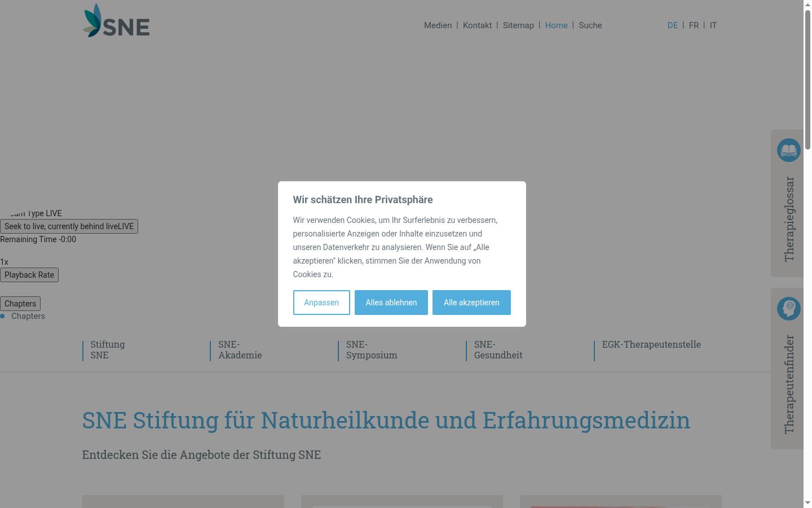Click 'Entdecken Sie die Angebote' subtitle
This screenshot has width=812, height=508.
pyautogui.click(x=201, y=455)
